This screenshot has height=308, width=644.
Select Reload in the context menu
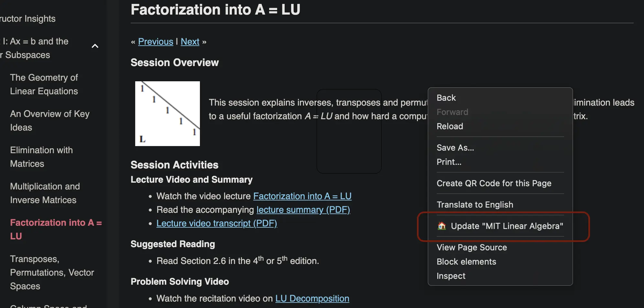pos(450,126)
